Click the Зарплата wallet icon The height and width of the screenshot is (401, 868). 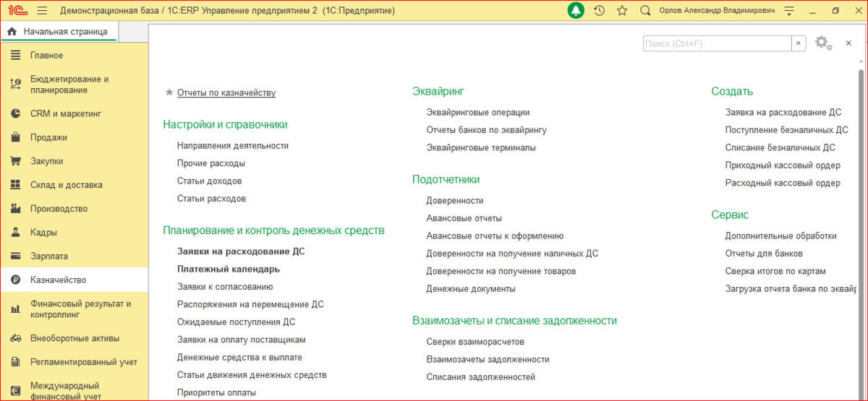pos(15,256)
